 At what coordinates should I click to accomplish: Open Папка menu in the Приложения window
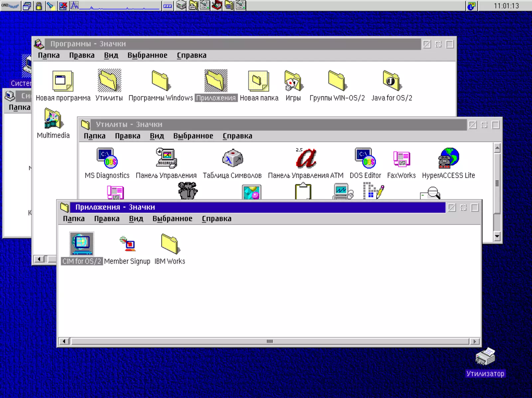pyautogui.click(x=73, y=219)
